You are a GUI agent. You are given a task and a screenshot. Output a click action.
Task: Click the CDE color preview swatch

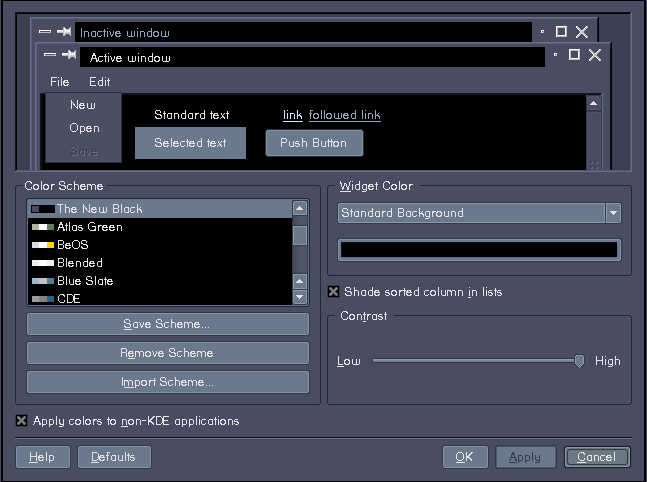coord(43,299)
